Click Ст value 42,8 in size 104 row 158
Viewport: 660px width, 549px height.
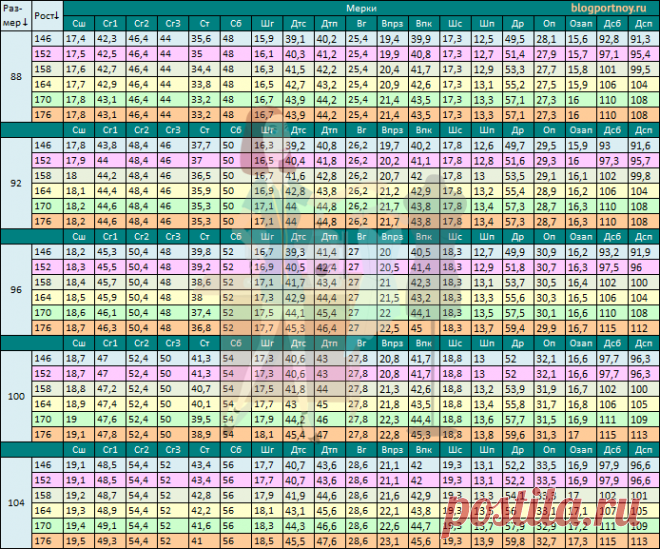click(204, 495)
